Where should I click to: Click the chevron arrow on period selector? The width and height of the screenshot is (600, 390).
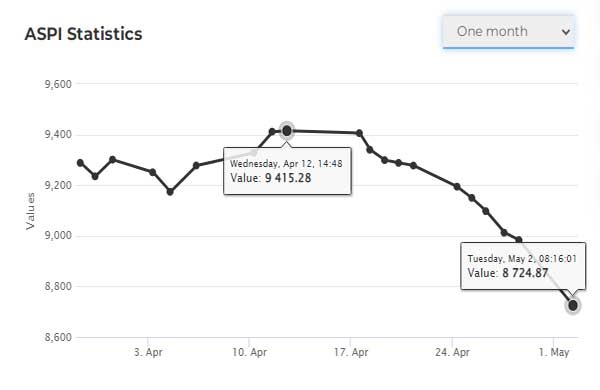[566, 32]
